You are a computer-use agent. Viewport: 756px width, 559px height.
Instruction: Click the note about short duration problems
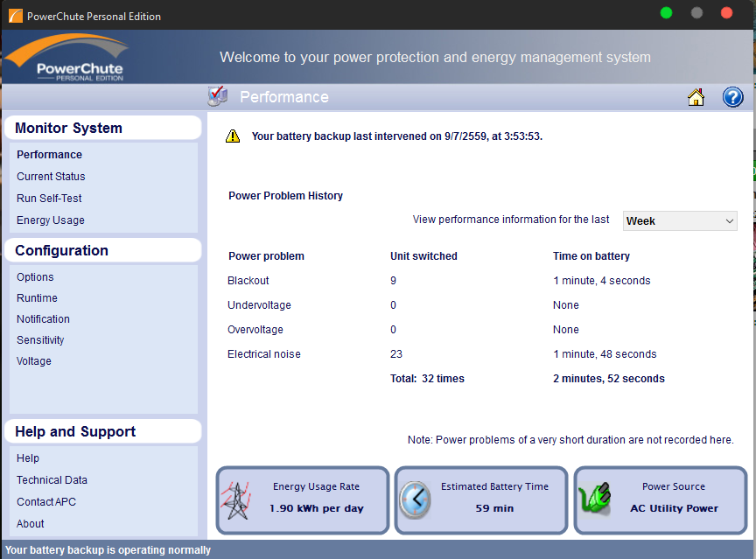click(570, 440)
